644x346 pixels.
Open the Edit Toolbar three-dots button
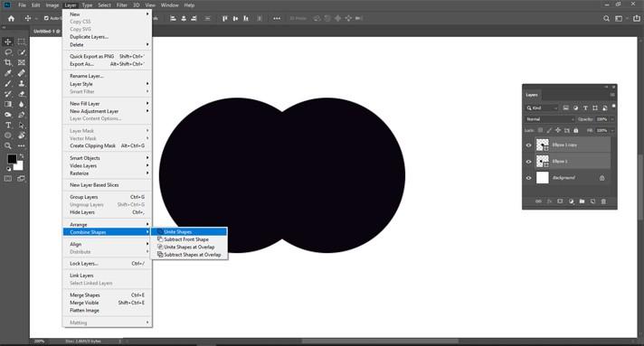pyautogui.click(x=22, y=145)
